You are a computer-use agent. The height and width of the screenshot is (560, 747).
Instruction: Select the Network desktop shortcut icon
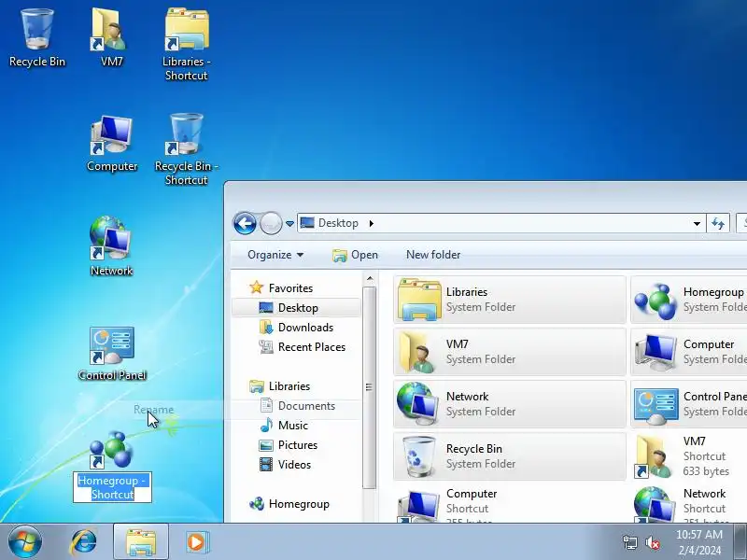pos(111,246)
